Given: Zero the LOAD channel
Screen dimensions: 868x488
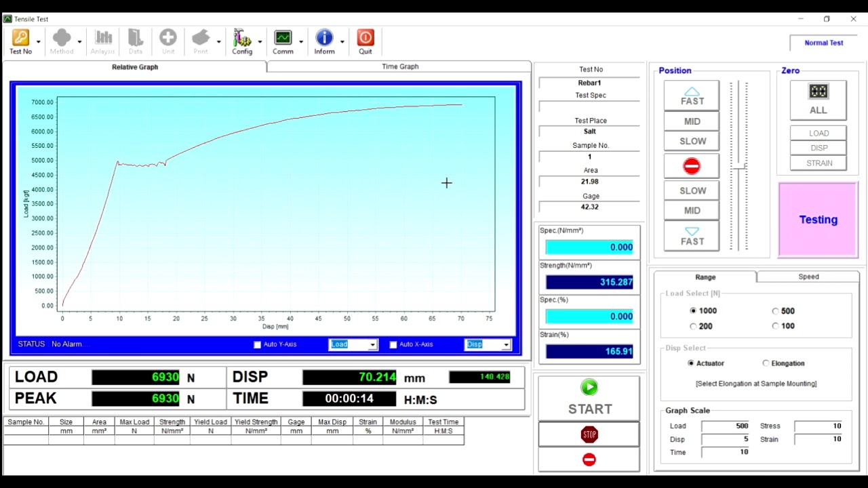Looking at the screenshot, I should tap(818, 133).
